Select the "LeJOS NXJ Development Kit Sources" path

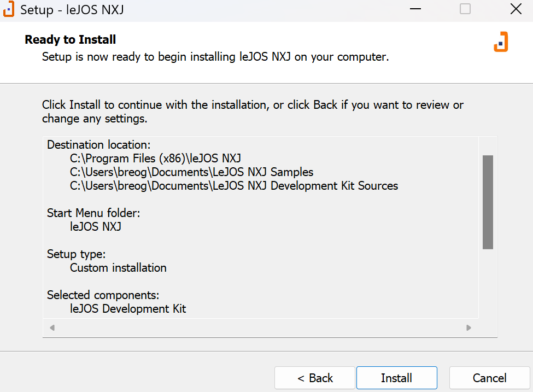[x=234, y=186]
